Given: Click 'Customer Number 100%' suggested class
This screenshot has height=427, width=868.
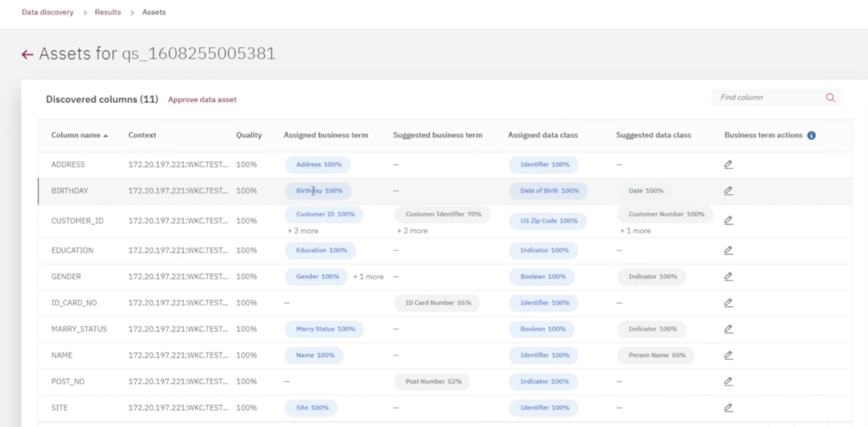Looking at the screenshot, I should tap(666, 214).
